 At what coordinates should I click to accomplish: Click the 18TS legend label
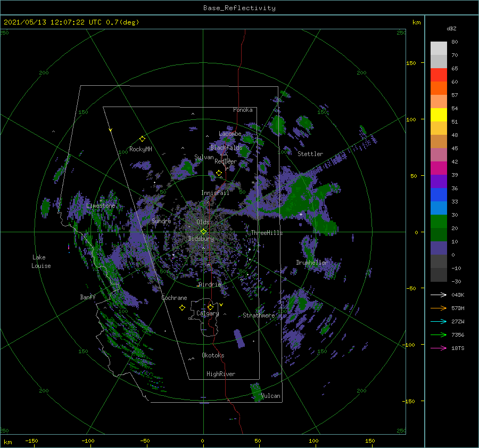(458, 348)
